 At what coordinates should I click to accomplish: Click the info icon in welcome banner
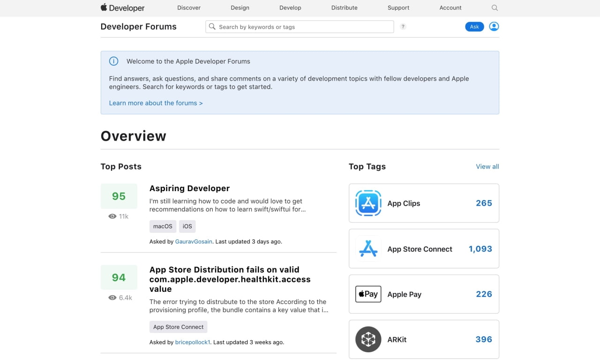113,61
